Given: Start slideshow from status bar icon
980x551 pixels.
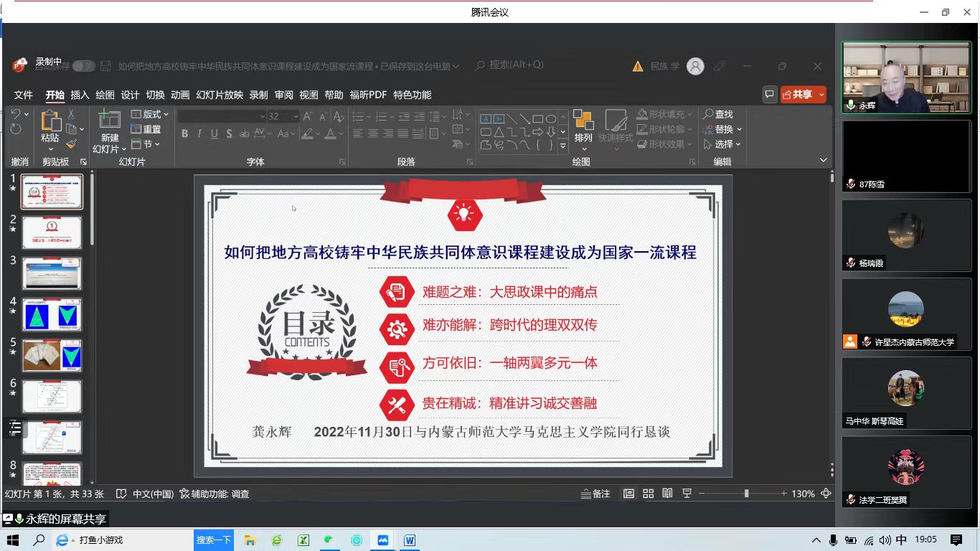Looking at the screenshot, I should pos(687,494).
